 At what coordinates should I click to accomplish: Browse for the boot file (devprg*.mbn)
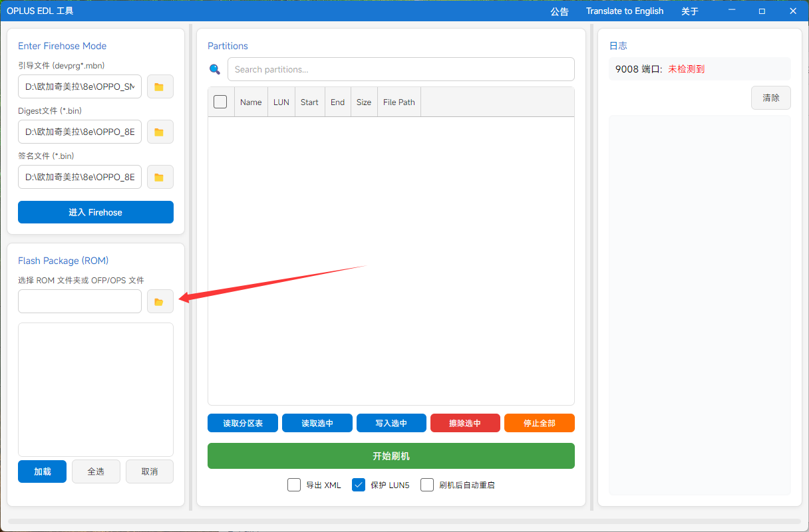(x=160, y=86)
